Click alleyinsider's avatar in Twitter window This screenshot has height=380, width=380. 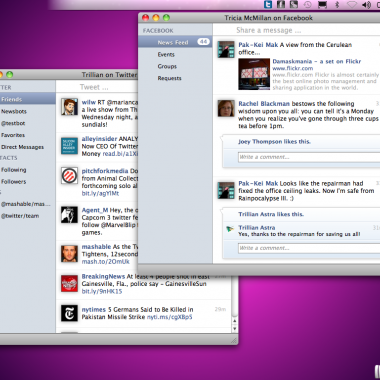pos(69,146)
